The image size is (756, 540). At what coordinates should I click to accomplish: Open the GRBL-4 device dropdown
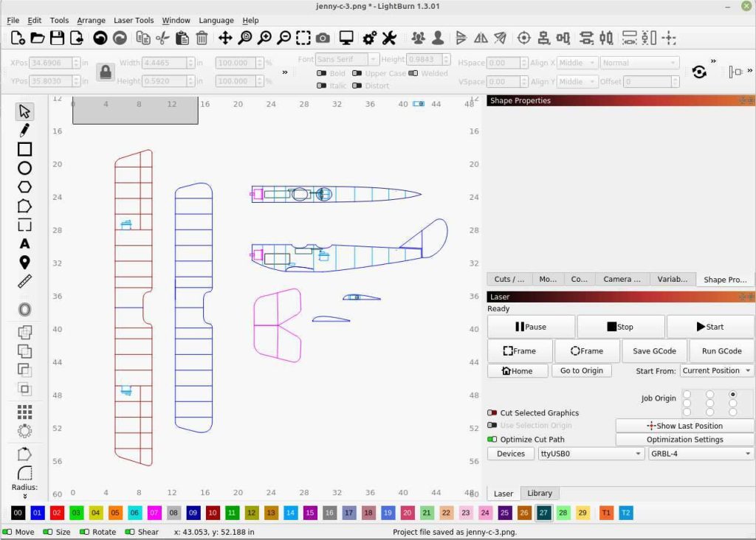(x=700, y=454)
